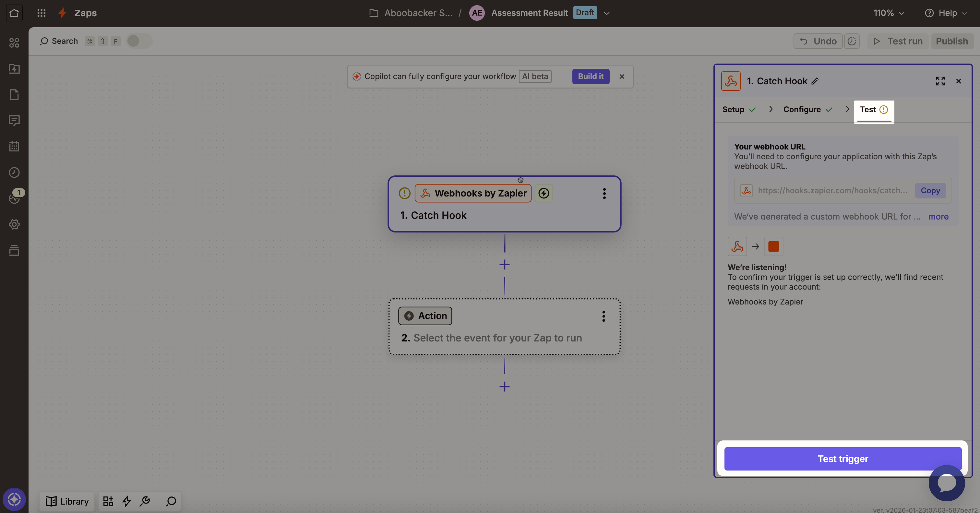Expand the Assessment Result Draft chevron
Viewport: 980px width, 513px height.
pos(607,13)
